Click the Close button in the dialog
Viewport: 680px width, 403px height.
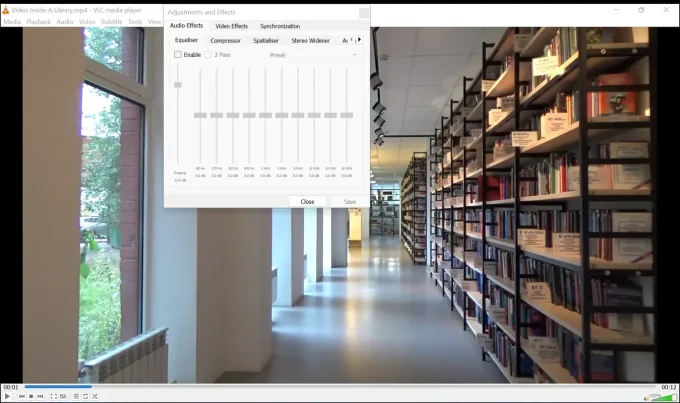click(x=307, y=202)
